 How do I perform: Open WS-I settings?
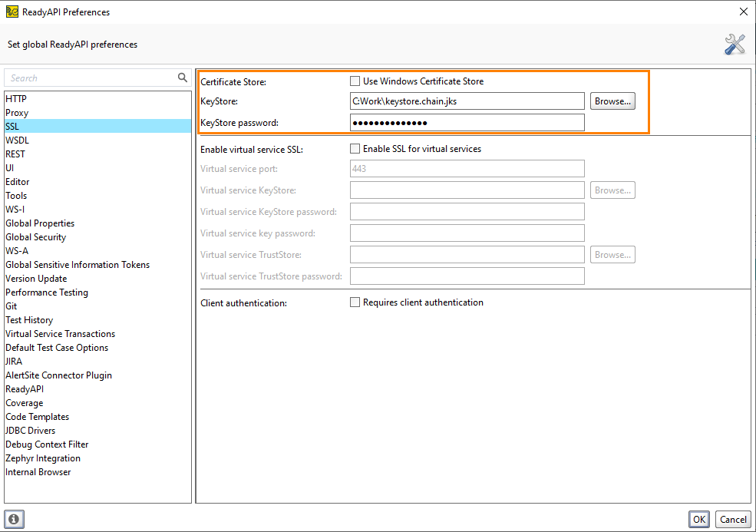[x=97, y=210]
